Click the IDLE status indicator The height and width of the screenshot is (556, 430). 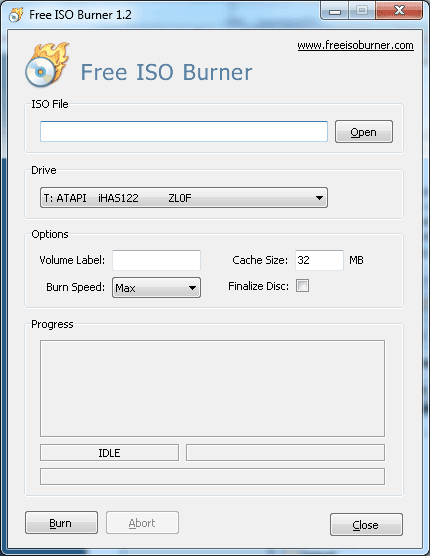coord(109,453)
